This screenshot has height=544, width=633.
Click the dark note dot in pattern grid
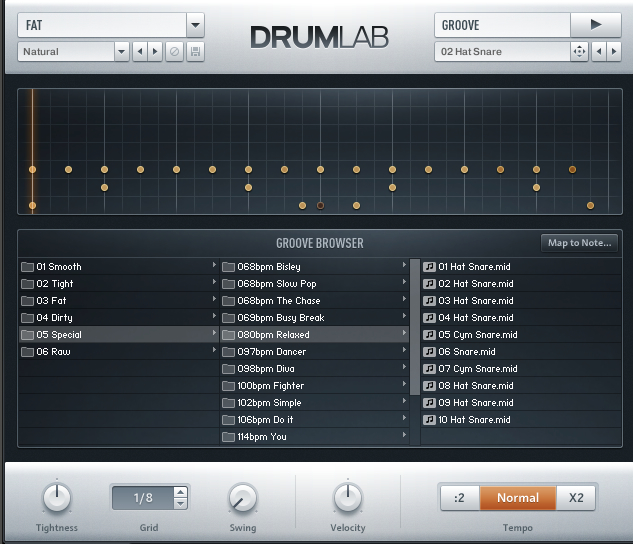click(x=320, y=205)
